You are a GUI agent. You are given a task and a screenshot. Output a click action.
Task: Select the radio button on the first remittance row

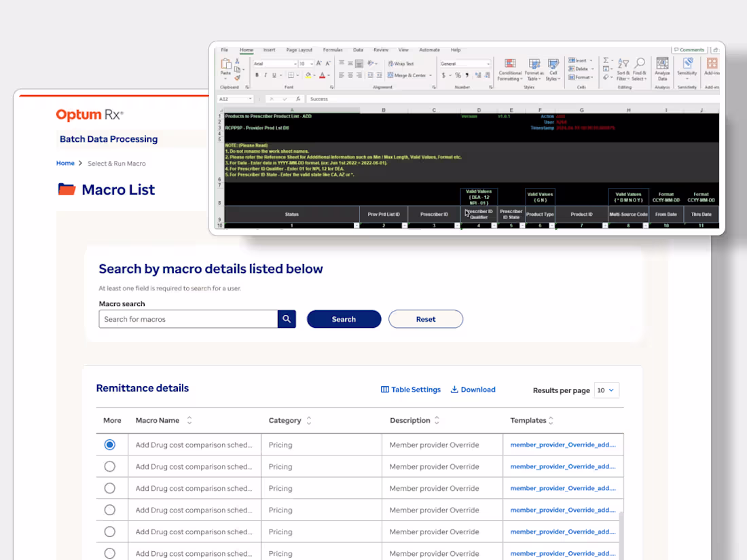point(111,444)
